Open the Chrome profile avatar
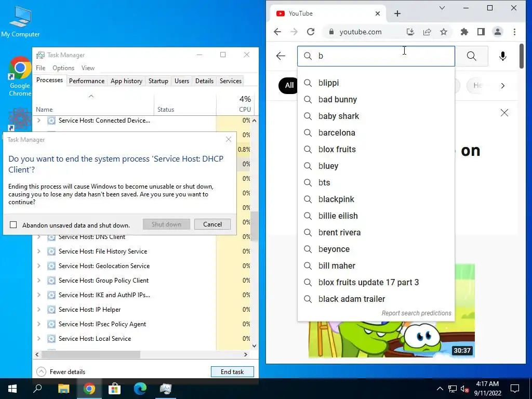Image resolution: width=532 pixels, height=399 pixels. pos(497,32)
